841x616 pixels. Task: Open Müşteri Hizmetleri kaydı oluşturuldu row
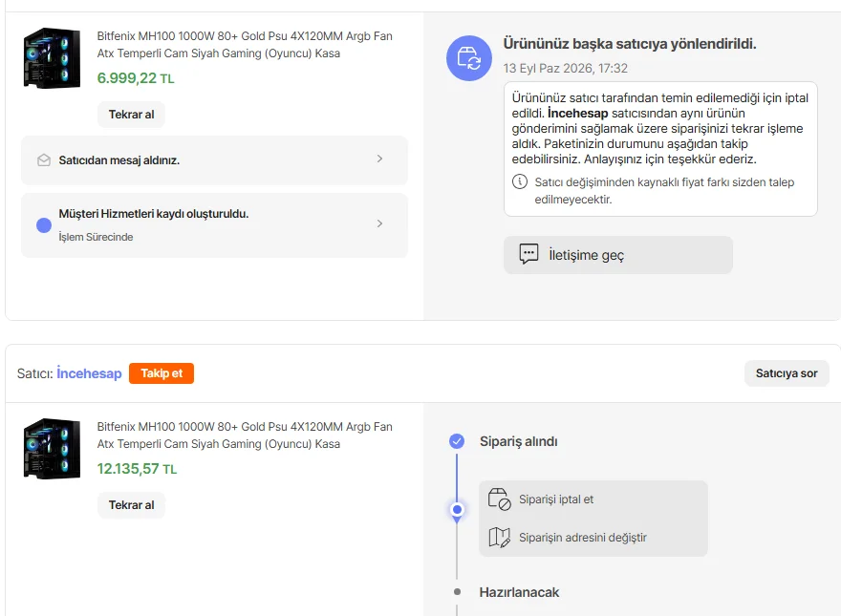click(214, 225)
